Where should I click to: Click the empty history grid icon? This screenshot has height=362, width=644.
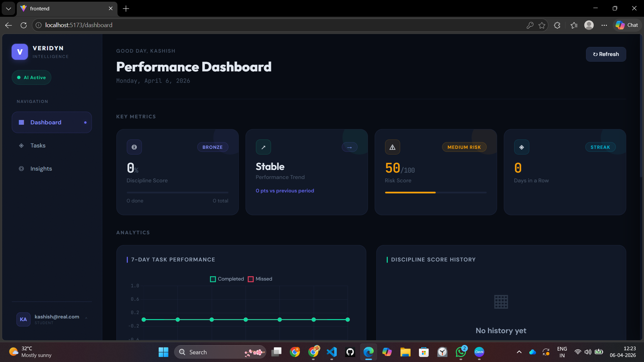tap(501, 302)
